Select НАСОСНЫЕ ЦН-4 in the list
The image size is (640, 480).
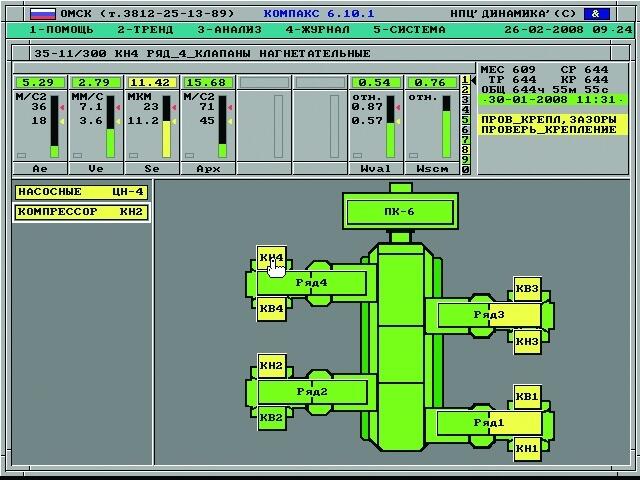coord(81,192)
